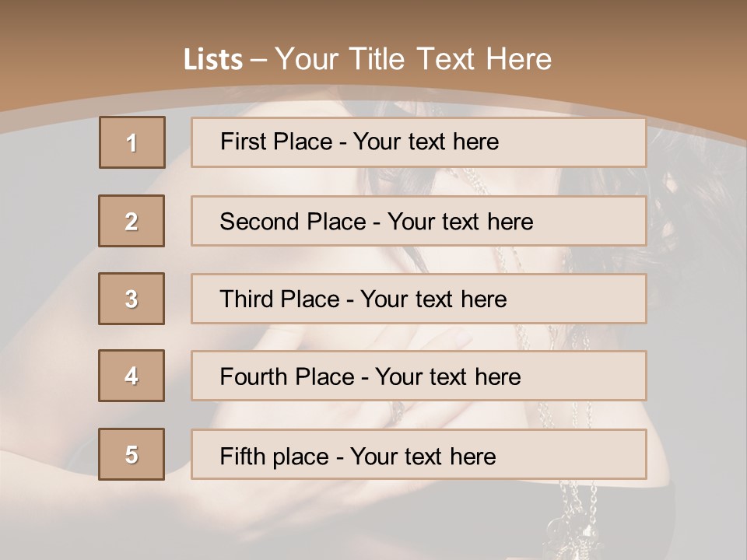Click the bold word "Lists" in title
This screenshot has width=747, height=560.
(x=213, y=60)
